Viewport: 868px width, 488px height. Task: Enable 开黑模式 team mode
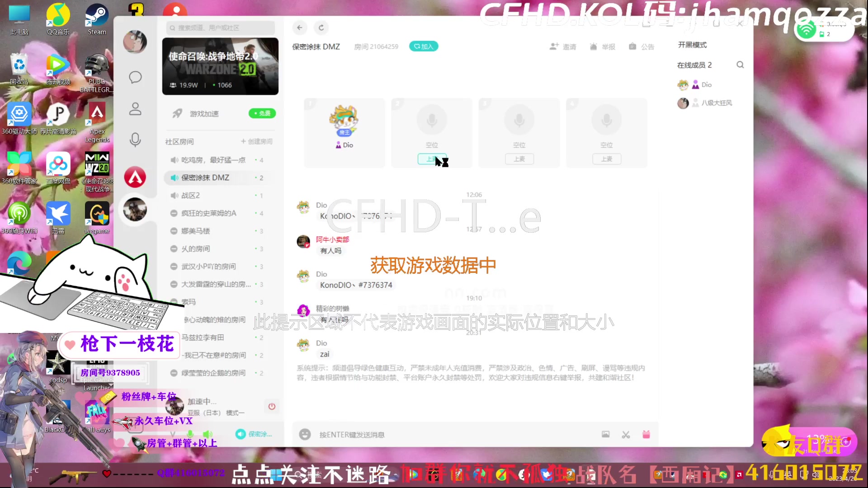692,45
